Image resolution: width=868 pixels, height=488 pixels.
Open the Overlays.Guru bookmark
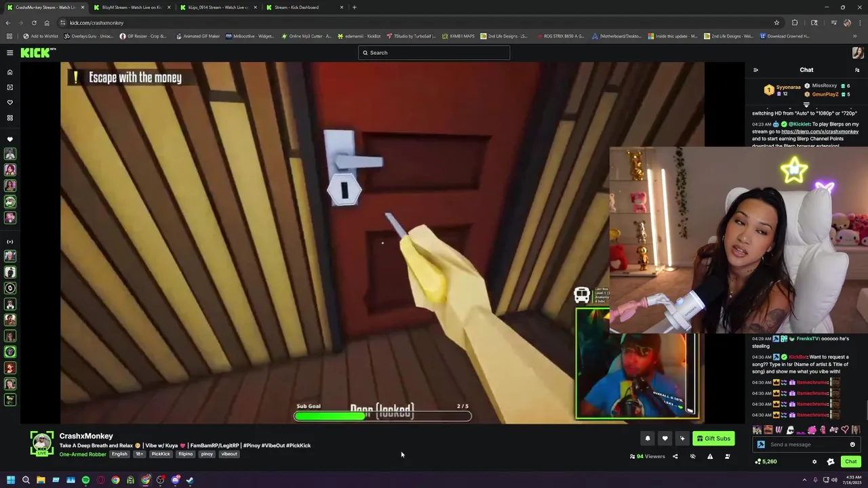[88, 36]
